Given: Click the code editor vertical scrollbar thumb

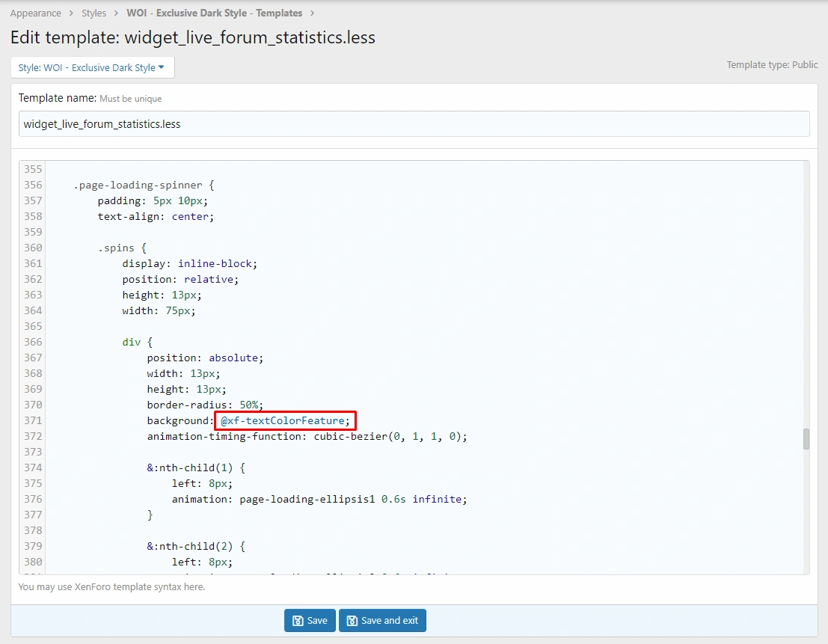Looking at the screenshot, I should coord(806,439).
